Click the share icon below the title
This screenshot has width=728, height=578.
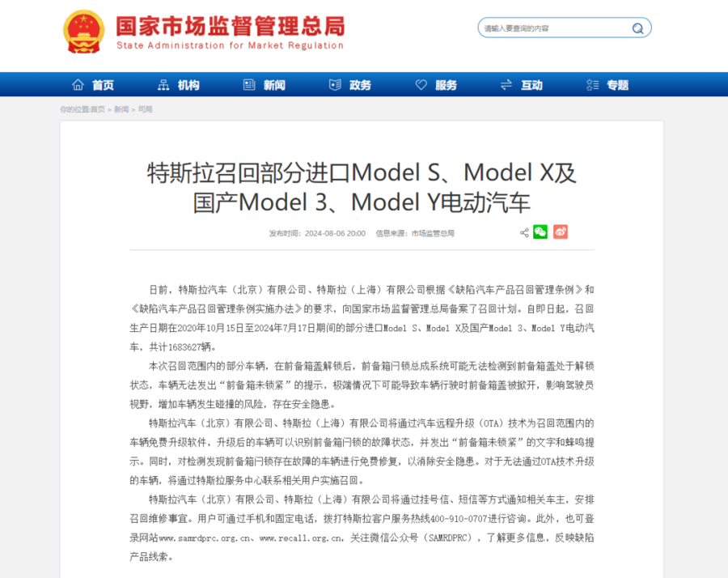[524, 232]
